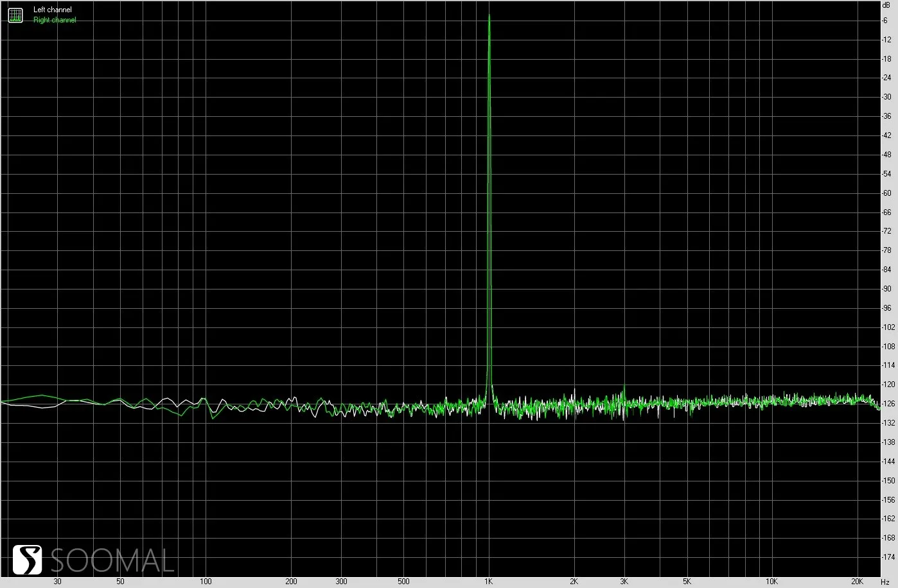Click the "200" frequency axis label
Screen dimensions: 898x588
click(291, 582)
